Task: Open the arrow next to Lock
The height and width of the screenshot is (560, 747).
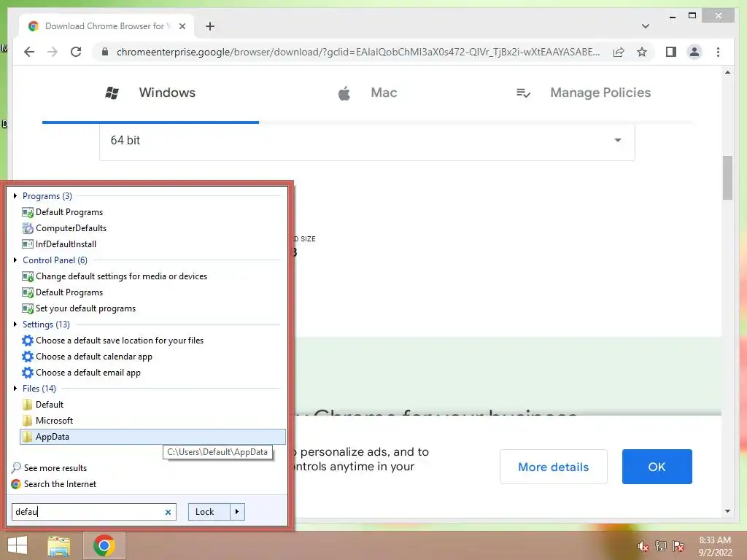Action: point(237,512)
